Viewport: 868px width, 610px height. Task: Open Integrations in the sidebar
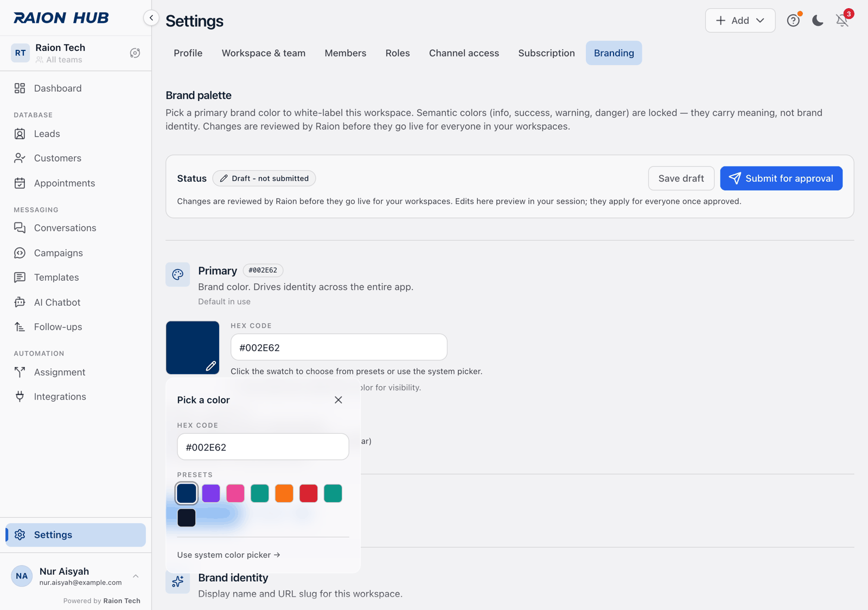(x=75, y=397)
